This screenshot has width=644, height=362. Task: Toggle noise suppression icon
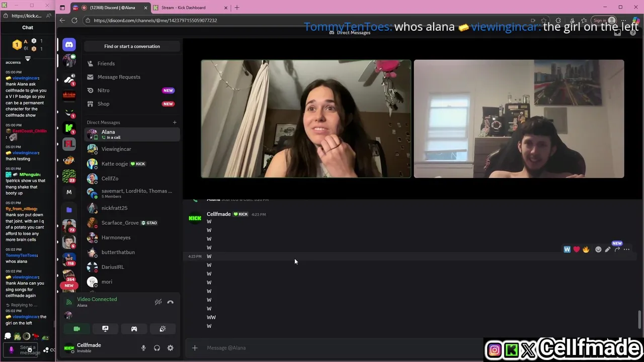pyautogui.click(x=158, y=302)
